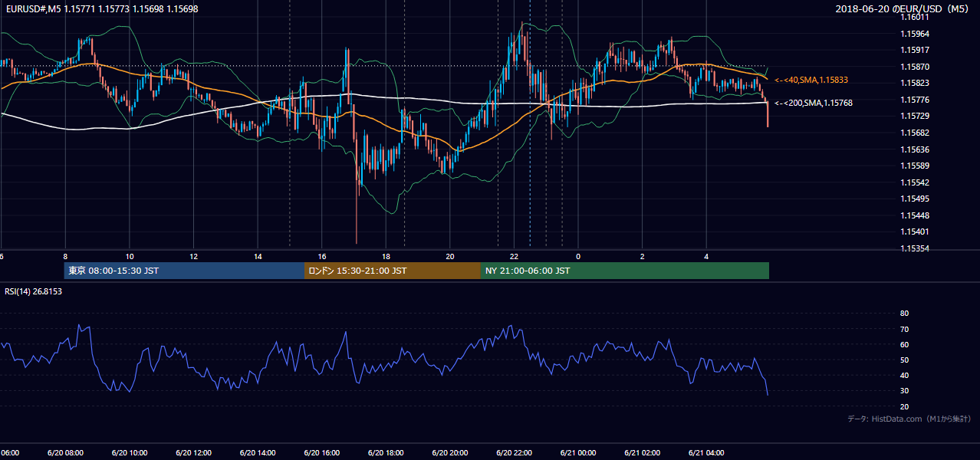Click the 6/20 14:00 date axis label
This screenshot has width=980, height=460.
pos(258,453)
